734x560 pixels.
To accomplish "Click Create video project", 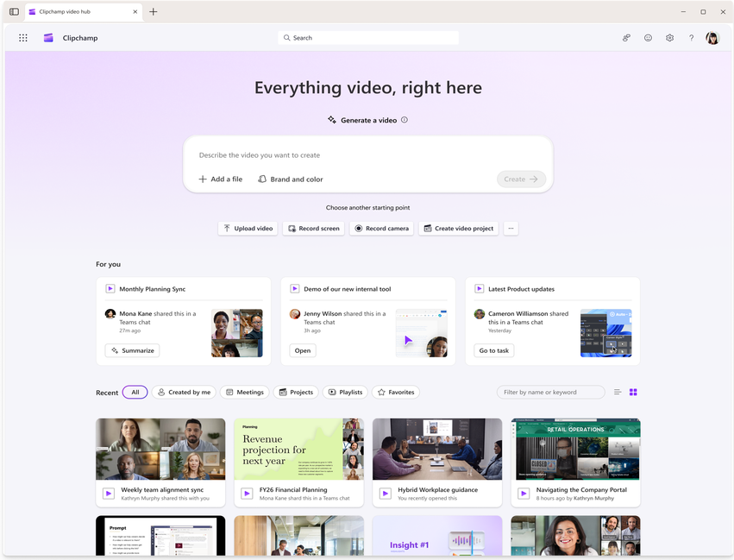I will tap(459, 229).
